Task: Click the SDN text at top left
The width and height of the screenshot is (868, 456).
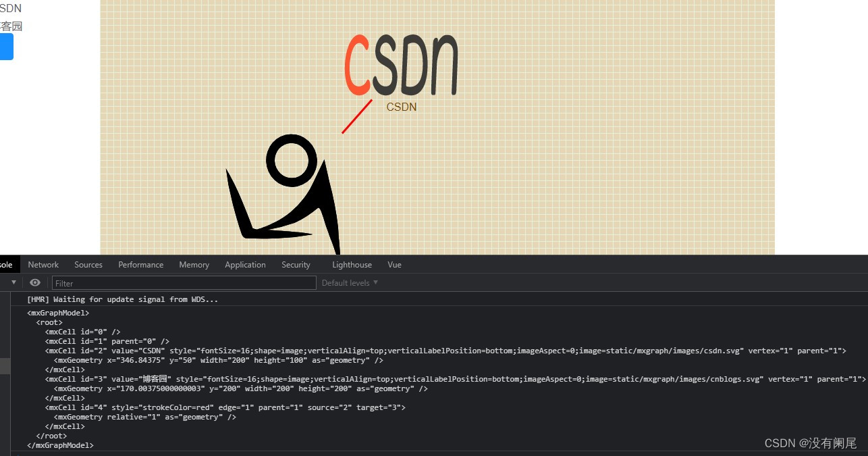Action: tap(10, 8)
